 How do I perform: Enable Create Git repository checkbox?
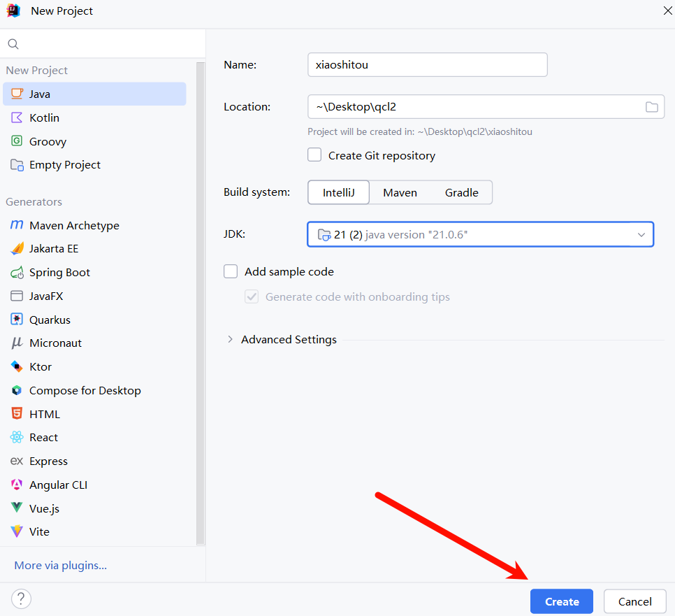(x=314, y=155)
